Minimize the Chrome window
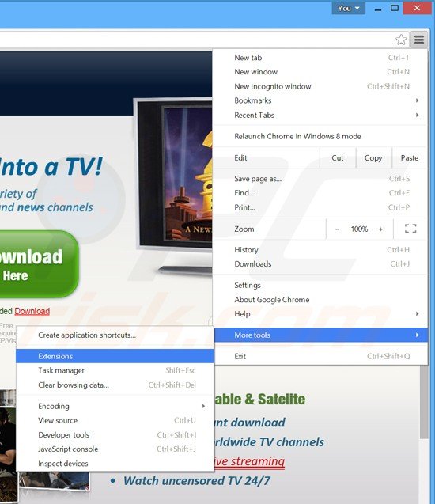Screen dimensions: 435x504 (x=378, y=9)
